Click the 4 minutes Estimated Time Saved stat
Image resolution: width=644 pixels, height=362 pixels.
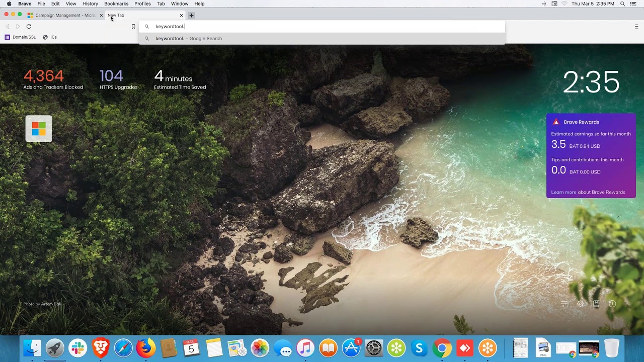pos(180,79)
